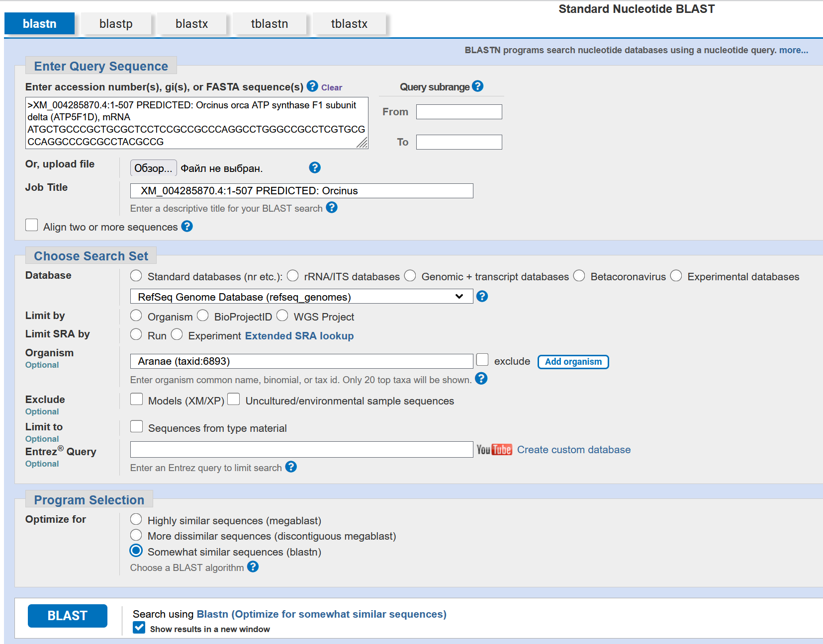Enable Align two or more sequences checkbox

[32, 225]
